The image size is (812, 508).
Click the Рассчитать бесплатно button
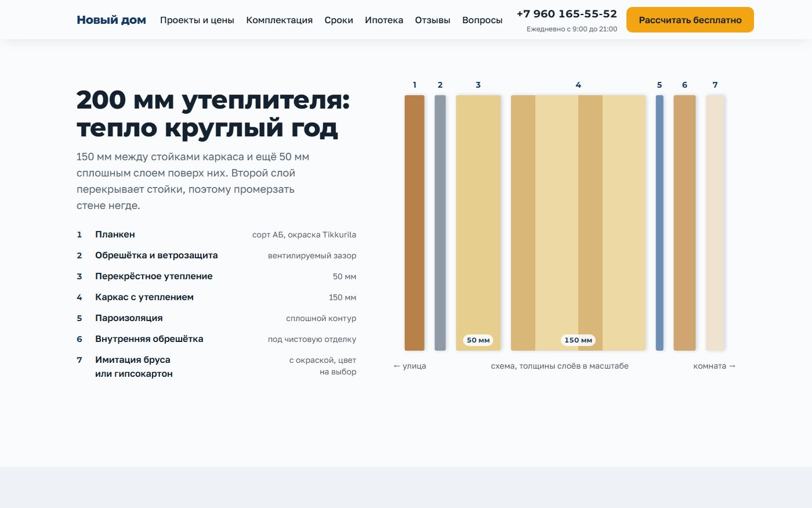(x=690, y=20)
